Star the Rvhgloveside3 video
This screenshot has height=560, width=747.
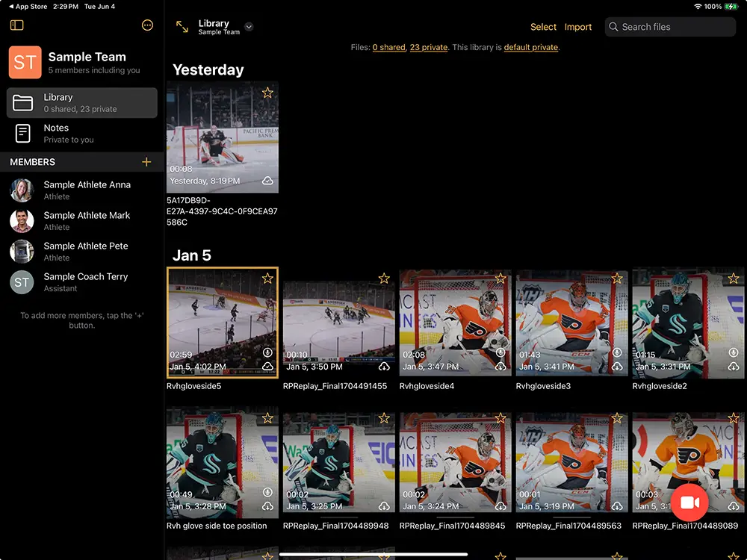point(617,278)
